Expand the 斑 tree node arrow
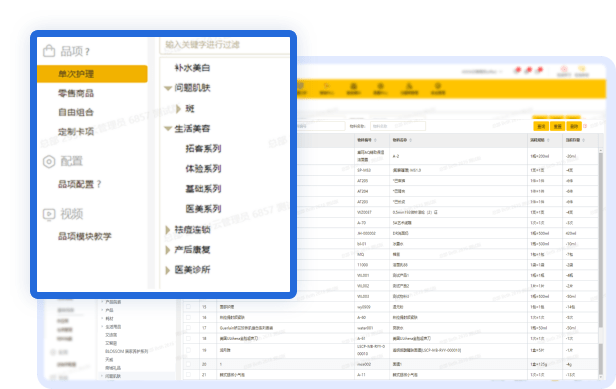Viewport: 616px width, 389px height. pyautogui.click(x=179, y=108)
